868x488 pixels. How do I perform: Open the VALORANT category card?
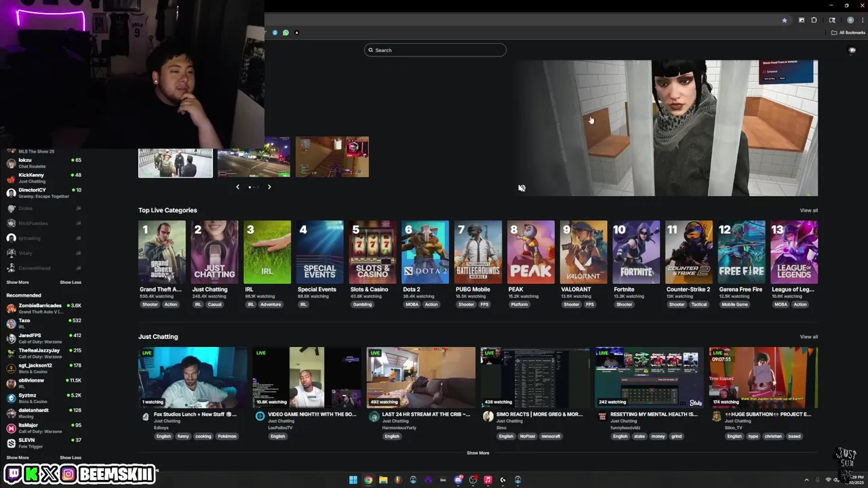[x=584, y=252]
